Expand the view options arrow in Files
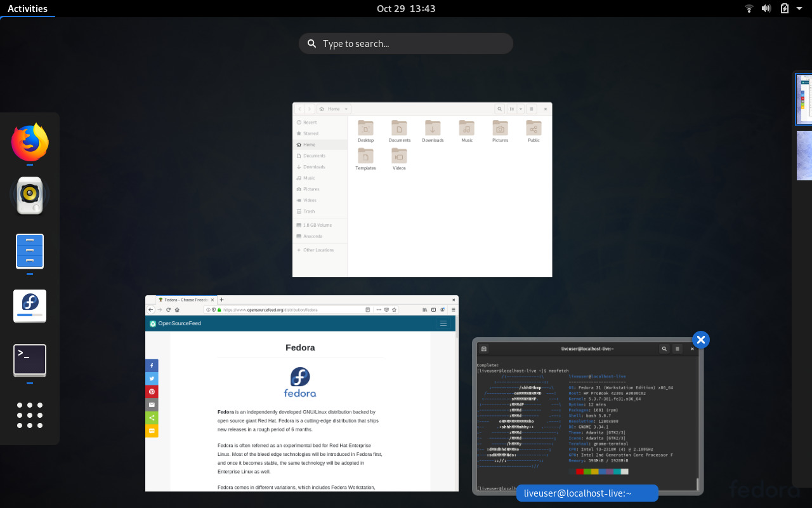Viewport: 812px width, 508px height. [x=521, y=109]
